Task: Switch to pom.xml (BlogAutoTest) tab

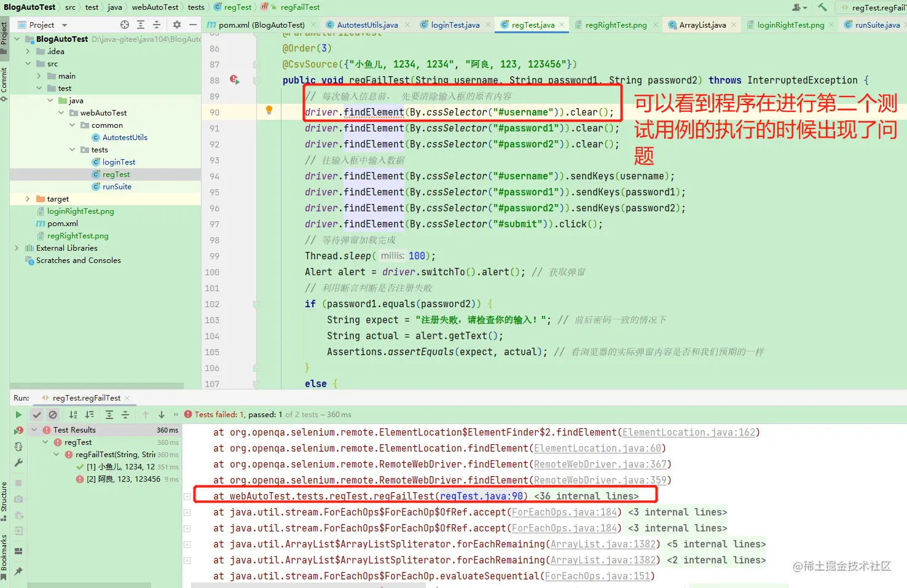Action: tap(262, 25)
